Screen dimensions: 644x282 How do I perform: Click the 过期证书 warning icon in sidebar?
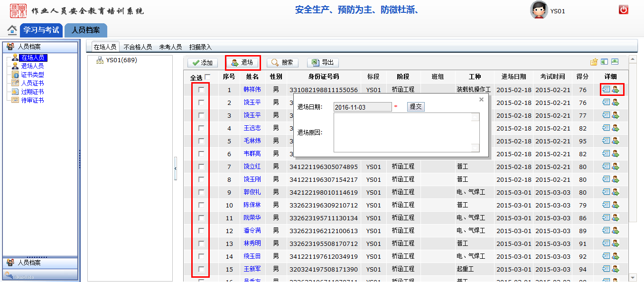coord(15,92)
